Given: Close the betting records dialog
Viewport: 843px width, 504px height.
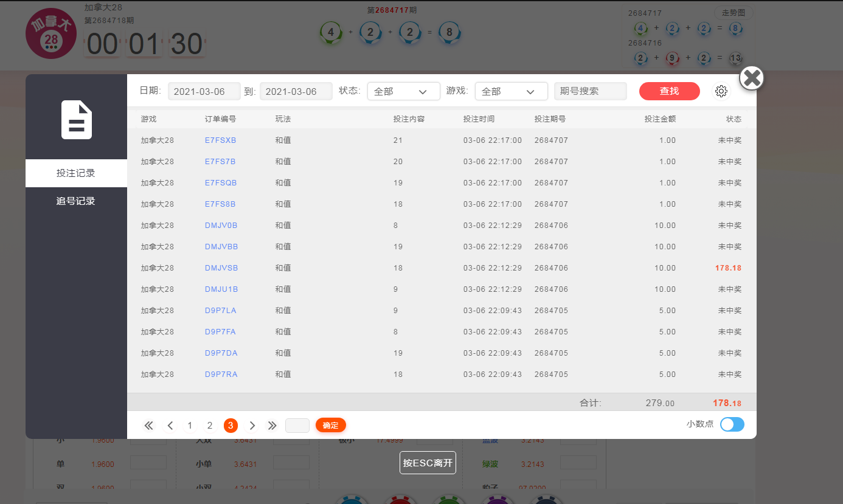Looking at the screenshot, I should [x=752, y=78].
